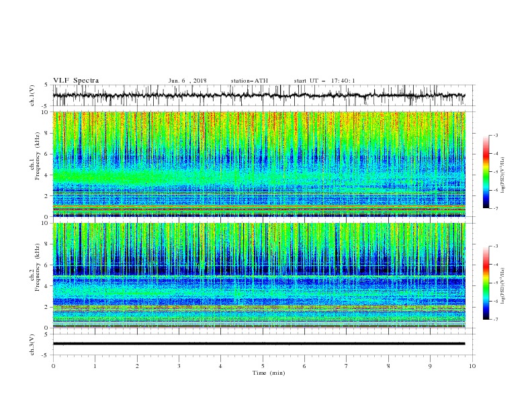The width and height of the screenshot is (532, 411).
Task: Click ch.1 color bar 'log(PSD)(V²/Hz)' label
Action: pos(503,175)
